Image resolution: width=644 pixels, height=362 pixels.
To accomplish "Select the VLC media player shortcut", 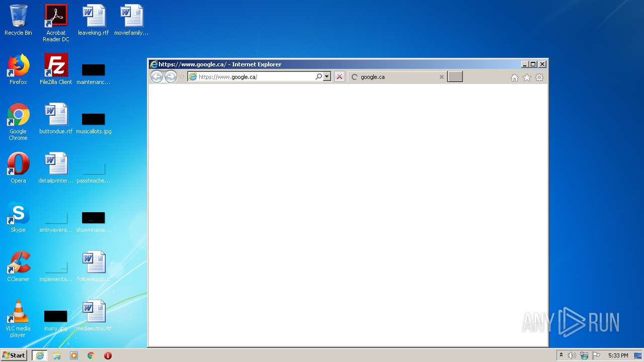I will 18,319.
